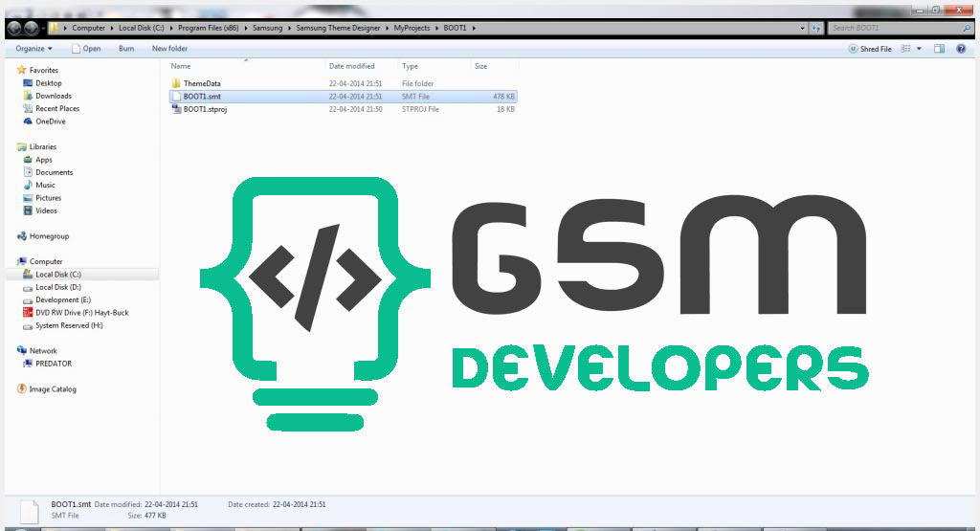Select Libraries in the navigation pane

[42, 146]
